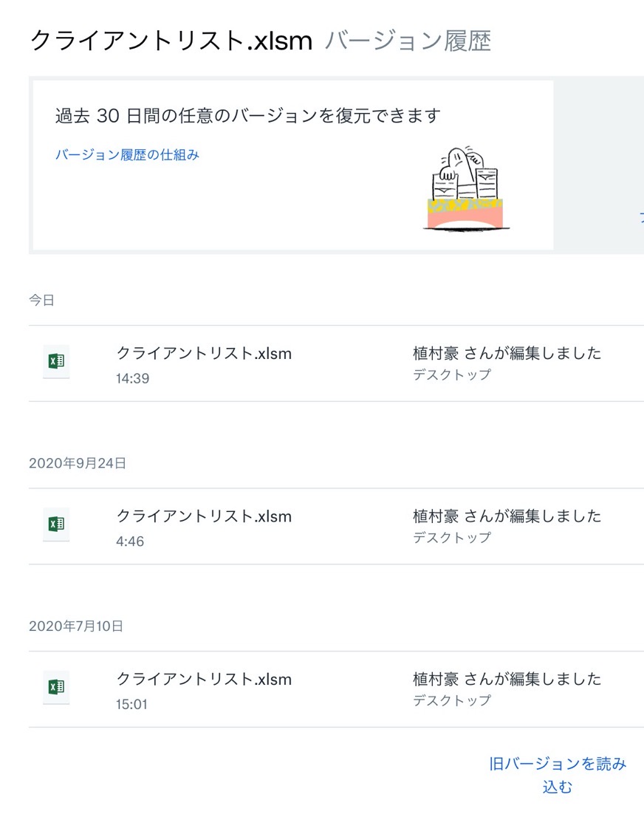This screenshot has height=817, width=644.
Task: Click the 2020年7月10日 date header
Action: click(x=76, y=626)
